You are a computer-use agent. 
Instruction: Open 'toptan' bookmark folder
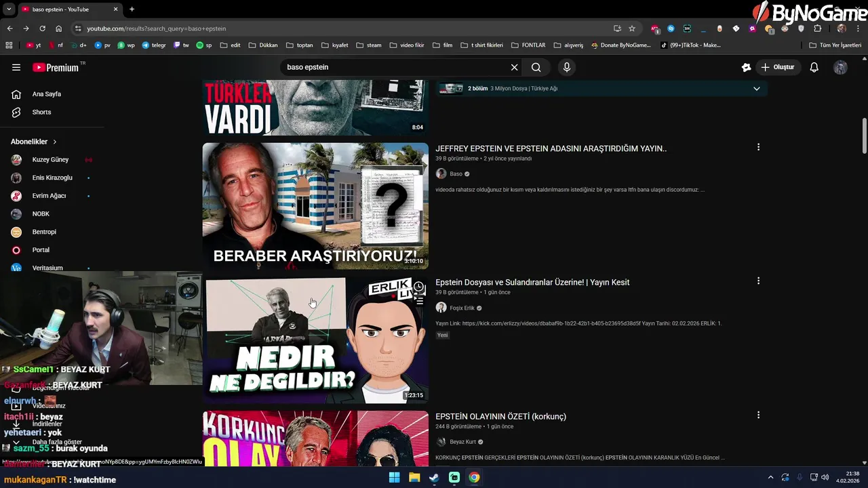click(300, 45)
